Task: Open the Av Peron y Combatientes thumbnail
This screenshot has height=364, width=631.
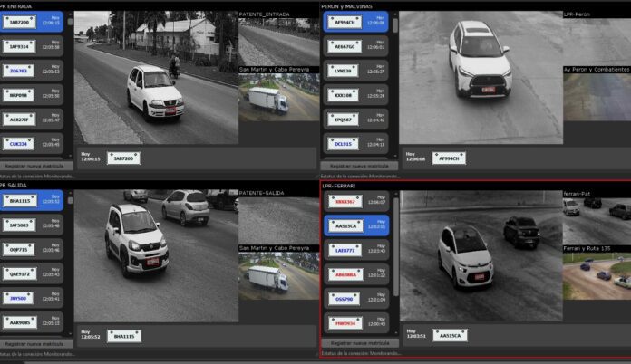Action: pyautogui.click(x=597, y=97)
